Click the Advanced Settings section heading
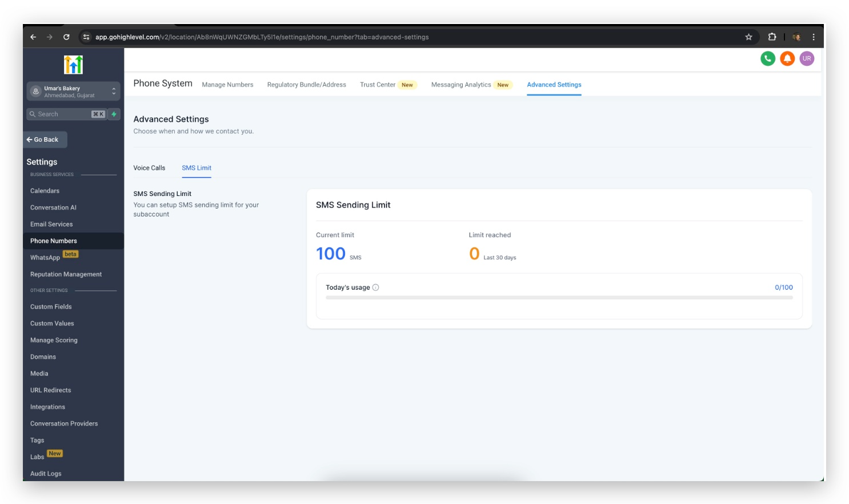This screenshot has height=504, width=849. click(171, 119)
